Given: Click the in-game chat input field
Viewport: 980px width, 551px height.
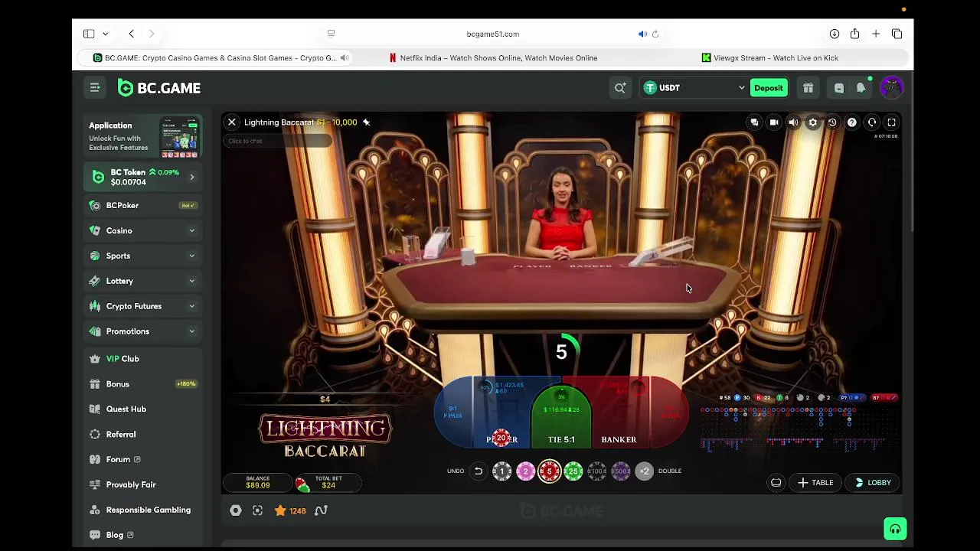Looking at the screenshot, I should click(279, 141).
